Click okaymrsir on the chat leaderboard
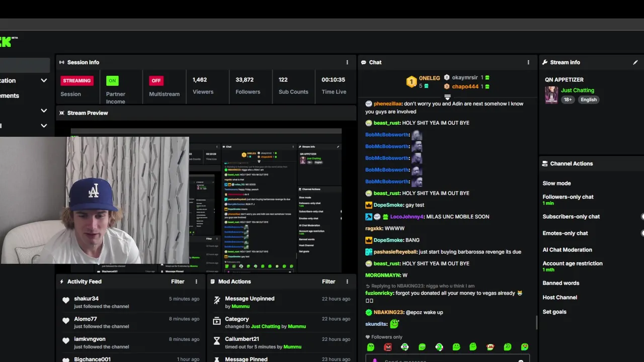 pos(465,78)
